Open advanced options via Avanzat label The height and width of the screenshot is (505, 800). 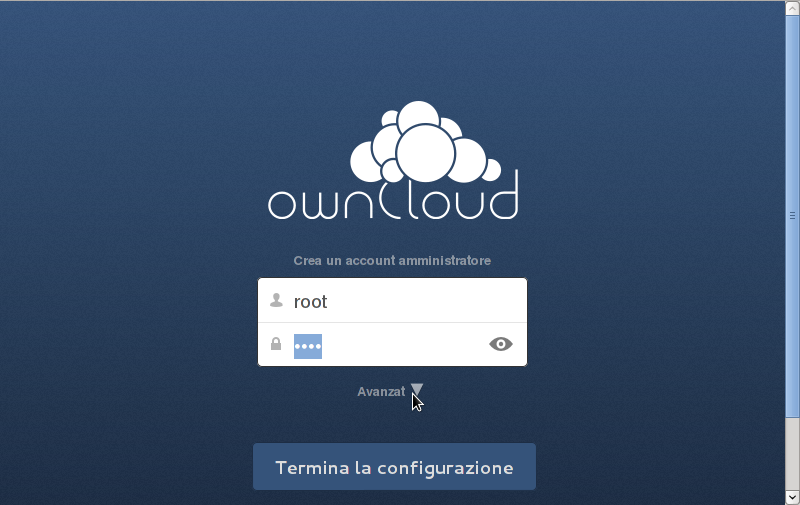(380, 392)
